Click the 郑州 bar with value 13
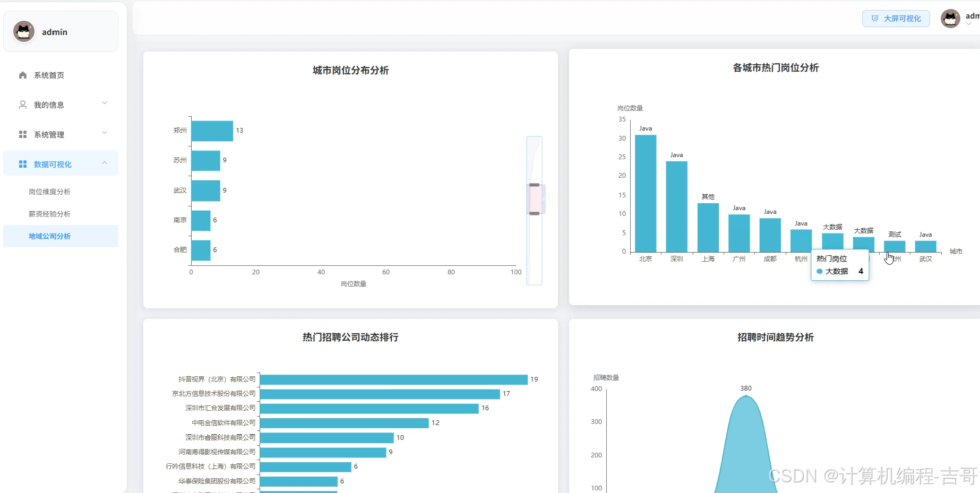The height and width of the screenshot is (493, 980). click(x=212, y=131)
